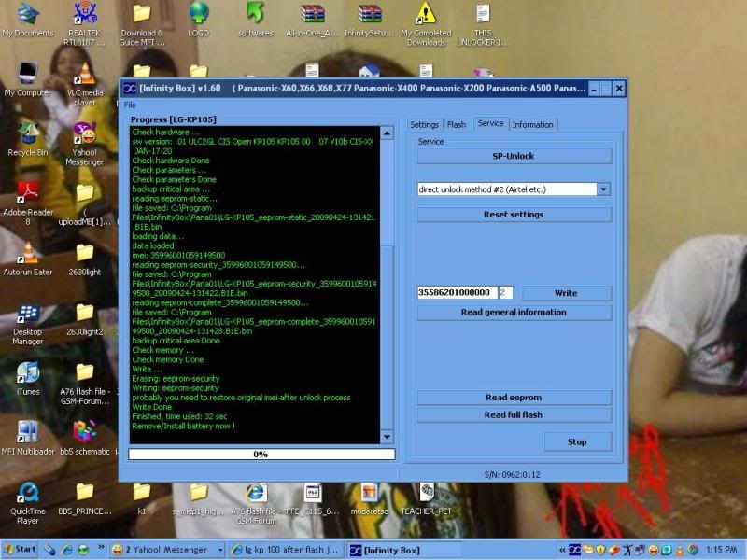The image size is (747, 560).
Task: Open the Download & Guide MFI folder
Action: (142, 24)
